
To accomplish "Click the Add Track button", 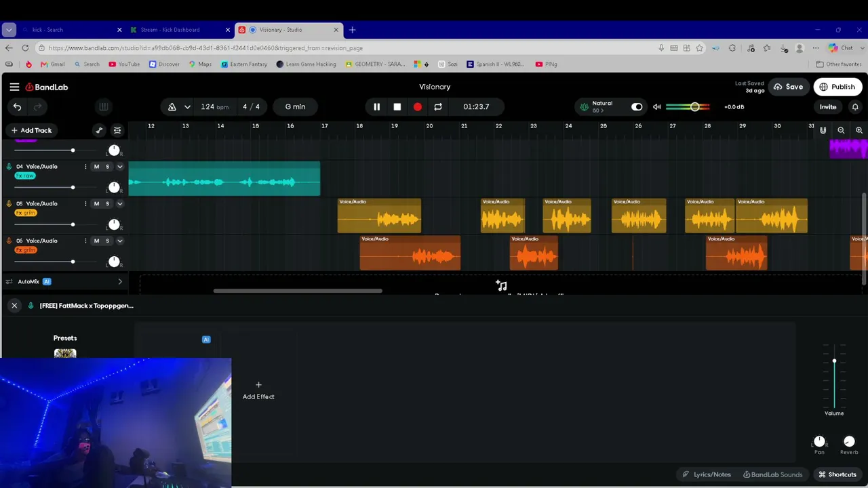I will coord(31,130).
